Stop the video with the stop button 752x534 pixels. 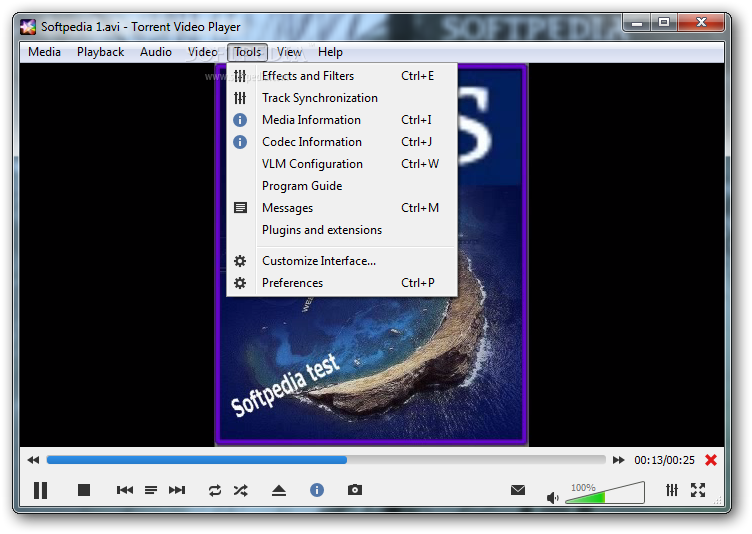(x=84, y=490)
